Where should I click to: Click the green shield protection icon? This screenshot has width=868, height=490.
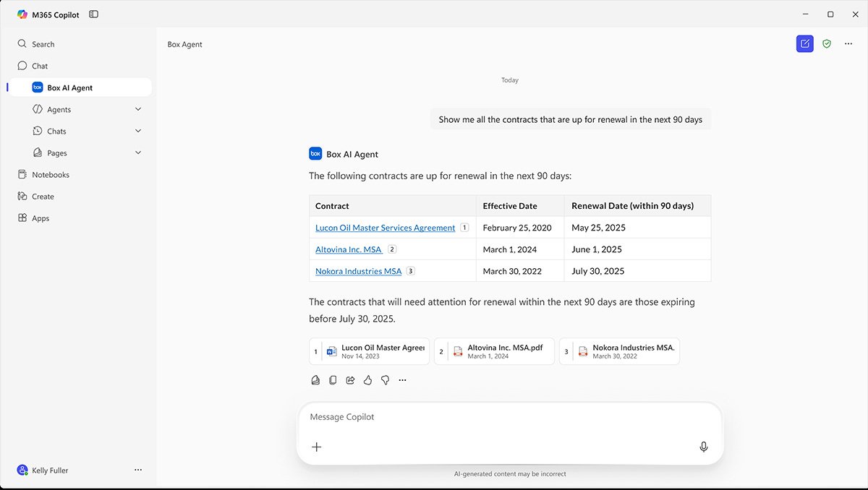click(x=827, y=44)
